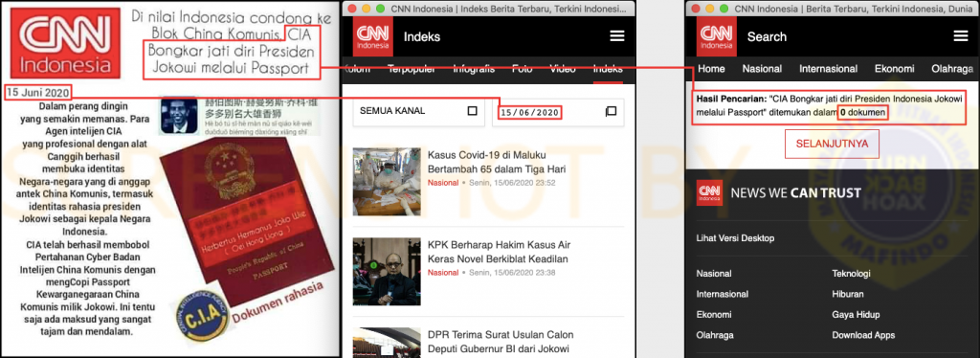Viewport: 980px width, 358px height.
Task: Click Search title in the header bar
Action: pyautogui.click(x=767, y=37)
